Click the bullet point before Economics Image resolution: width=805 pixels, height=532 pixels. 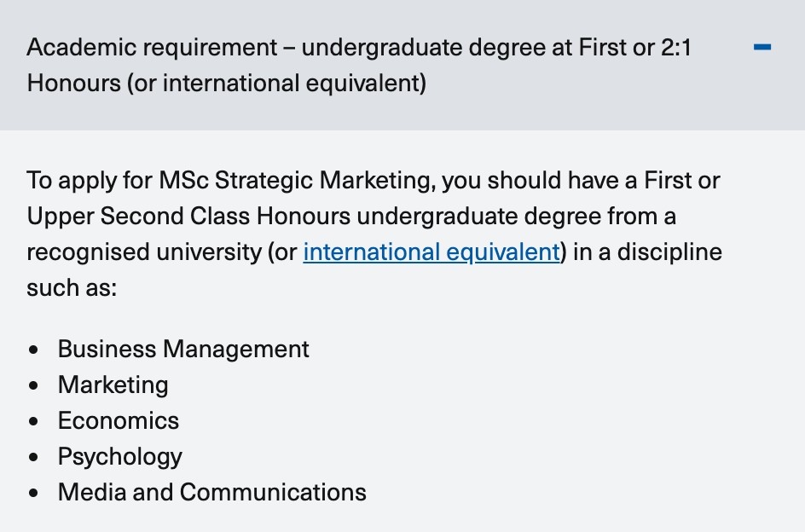point(34,422)
